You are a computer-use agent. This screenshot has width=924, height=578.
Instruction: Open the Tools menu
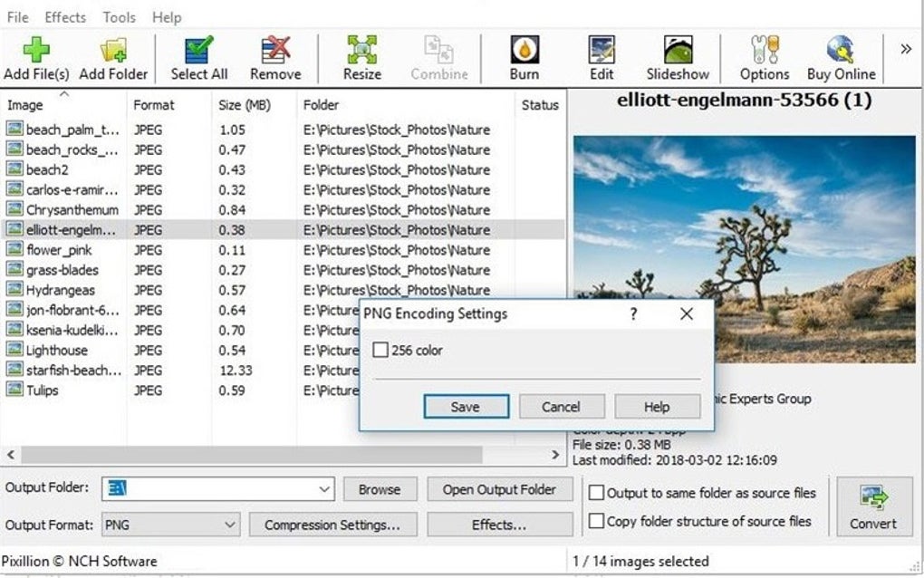click(119, 17)
